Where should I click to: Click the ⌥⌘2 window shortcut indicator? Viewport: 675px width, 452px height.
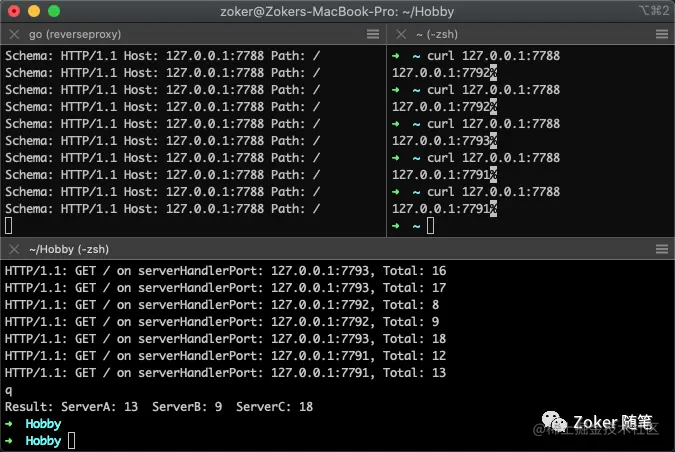[654, 11]
